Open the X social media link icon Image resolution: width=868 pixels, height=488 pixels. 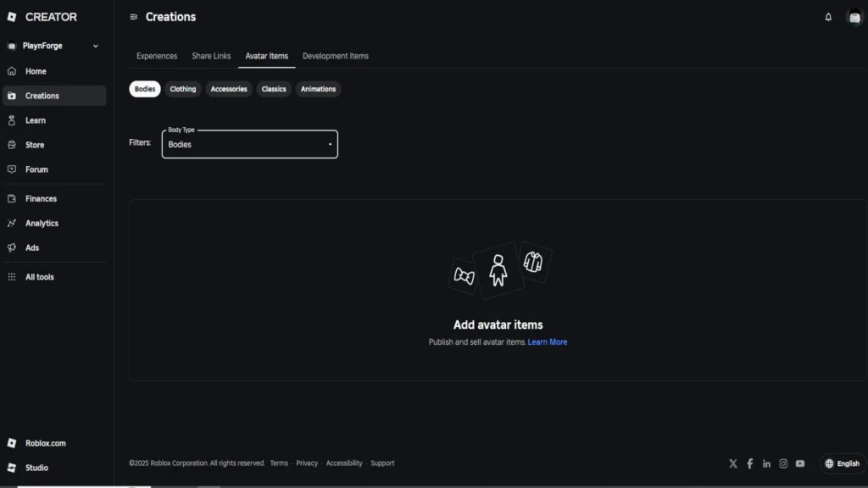point(733,463)
